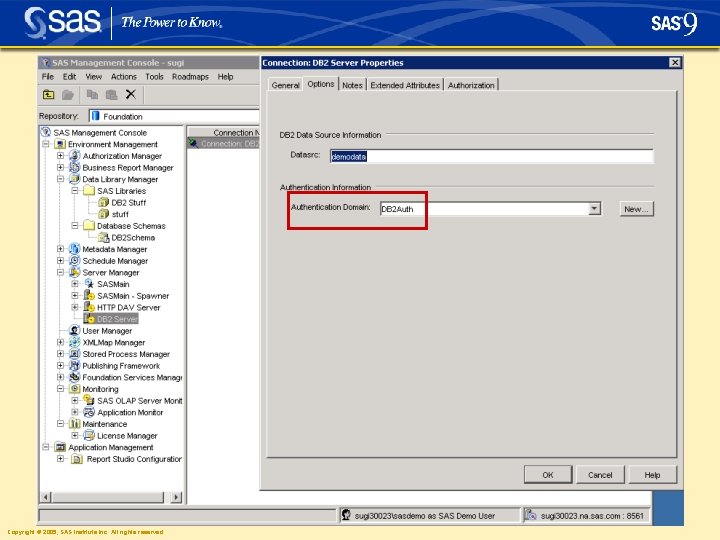720x540 pixels.
Task: Collapse the Data Library Manager node
Action: 60,179
